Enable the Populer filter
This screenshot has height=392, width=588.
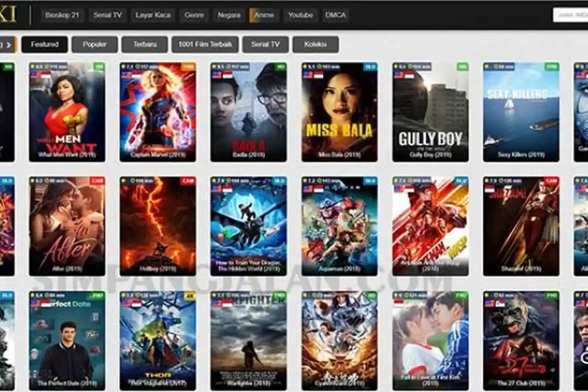point(94,45)
